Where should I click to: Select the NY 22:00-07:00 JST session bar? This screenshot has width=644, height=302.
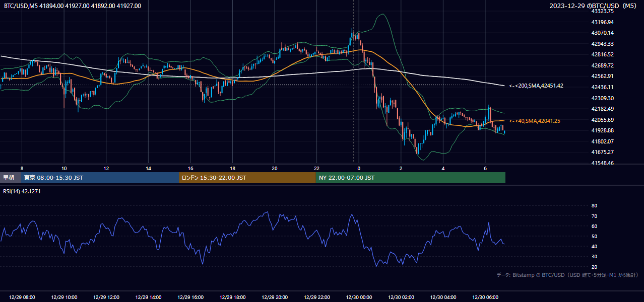pos(410,178)
